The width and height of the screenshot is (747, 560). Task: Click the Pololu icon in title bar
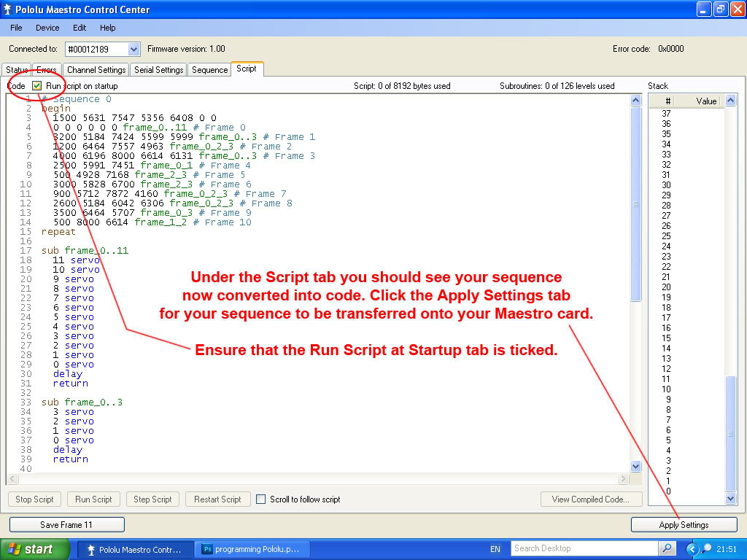[x=7, y=9]
